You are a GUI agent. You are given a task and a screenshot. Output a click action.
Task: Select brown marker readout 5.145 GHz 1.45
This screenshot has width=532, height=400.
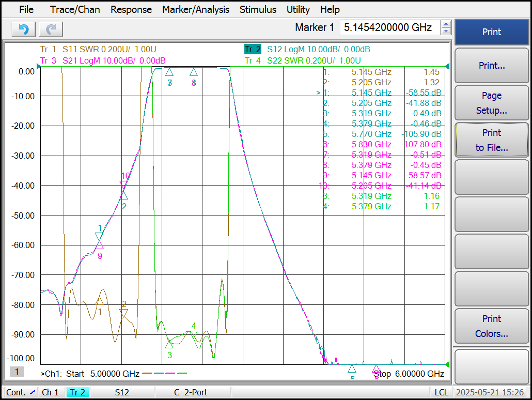point(381,72)
